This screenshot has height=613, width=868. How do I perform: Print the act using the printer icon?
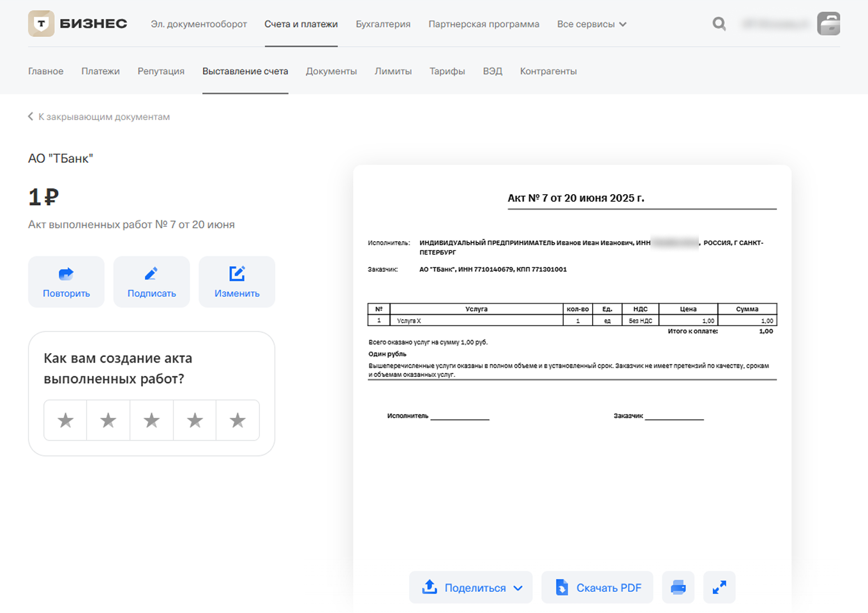678,587
